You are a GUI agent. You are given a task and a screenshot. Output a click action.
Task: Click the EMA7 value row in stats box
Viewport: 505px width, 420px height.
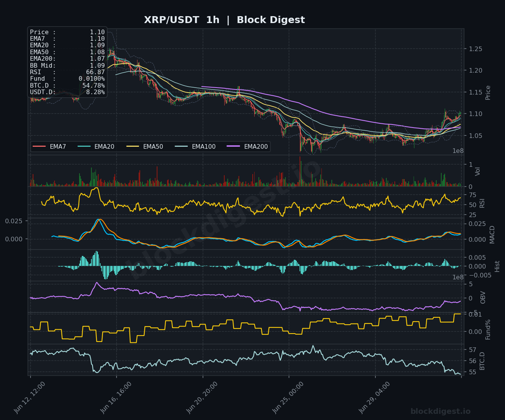[x=67, y=39]
